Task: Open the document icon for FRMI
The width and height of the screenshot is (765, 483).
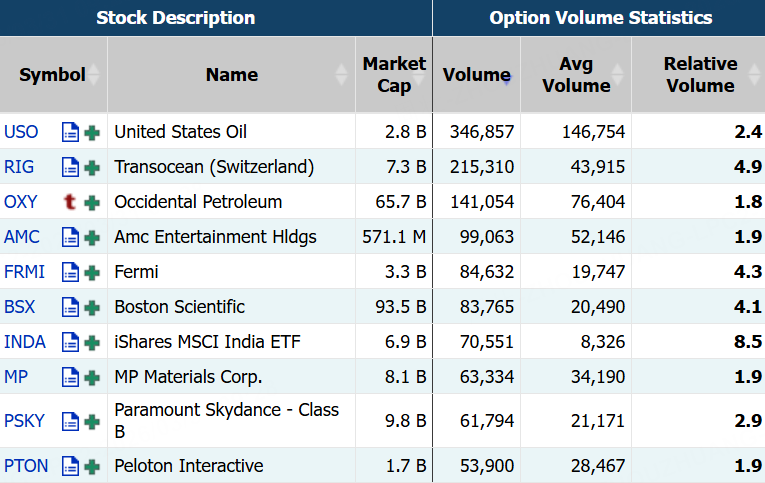Action: pos(70,272)
